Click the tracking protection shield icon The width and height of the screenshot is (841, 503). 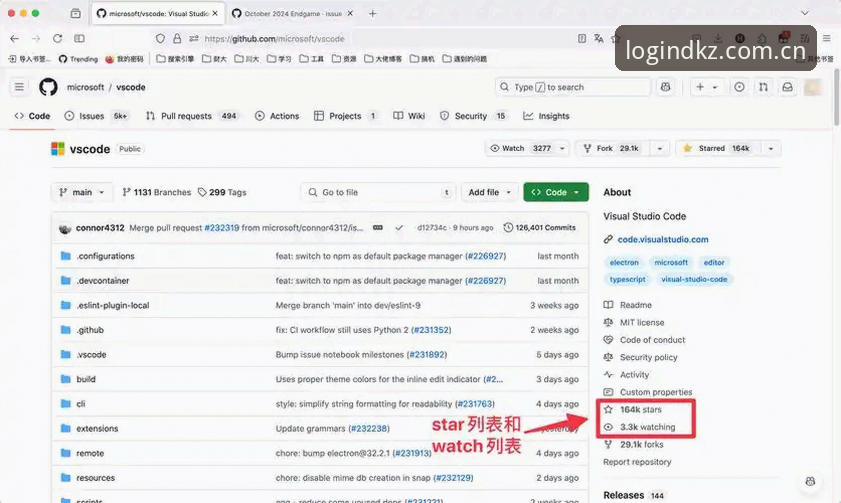click(x=160, y=39)
